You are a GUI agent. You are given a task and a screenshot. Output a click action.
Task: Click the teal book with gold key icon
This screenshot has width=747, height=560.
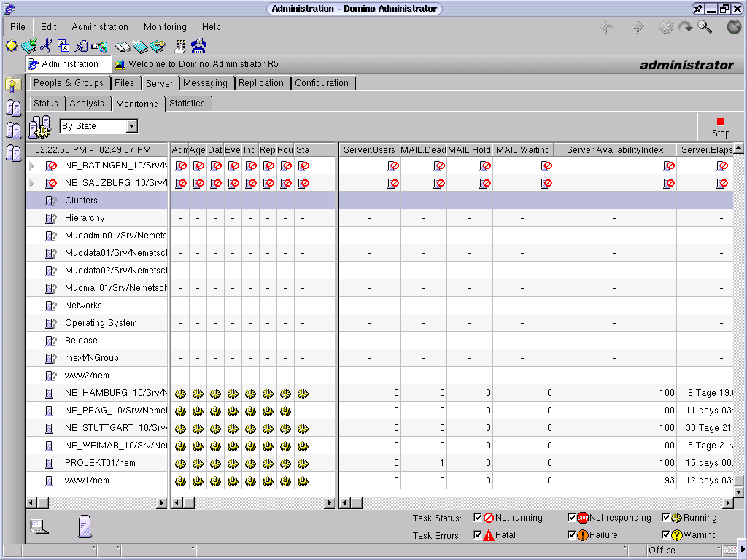(x=158, y=46)
